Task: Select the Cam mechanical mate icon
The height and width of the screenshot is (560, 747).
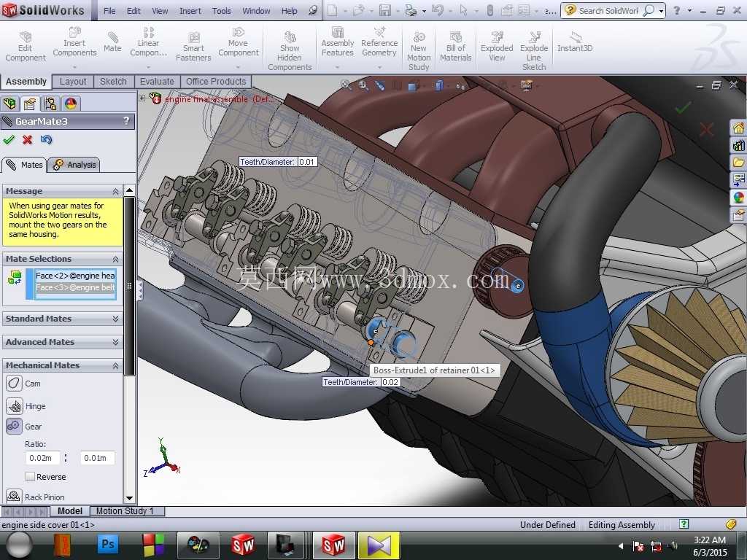Action: [x=15, y=384]
